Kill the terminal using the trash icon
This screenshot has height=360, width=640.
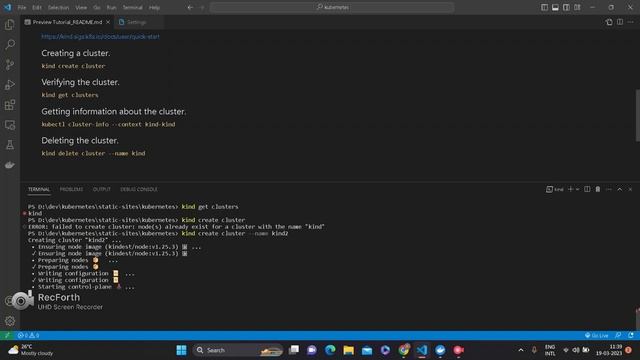pos(598,189)
